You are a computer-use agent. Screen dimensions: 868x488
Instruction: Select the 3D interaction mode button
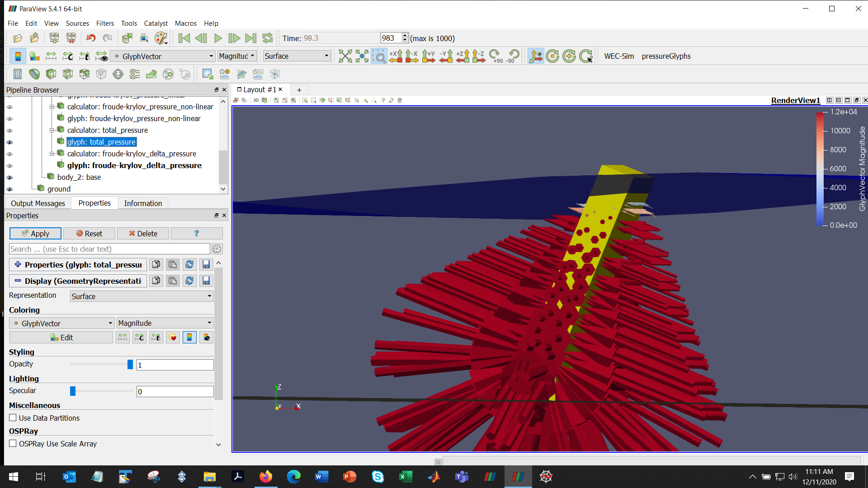tap(256, 100)
